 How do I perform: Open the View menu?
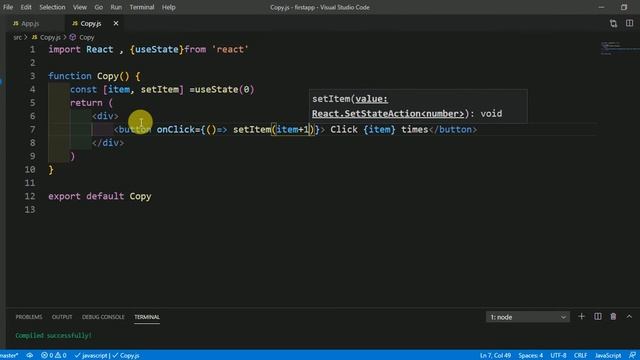coord(80,7)
